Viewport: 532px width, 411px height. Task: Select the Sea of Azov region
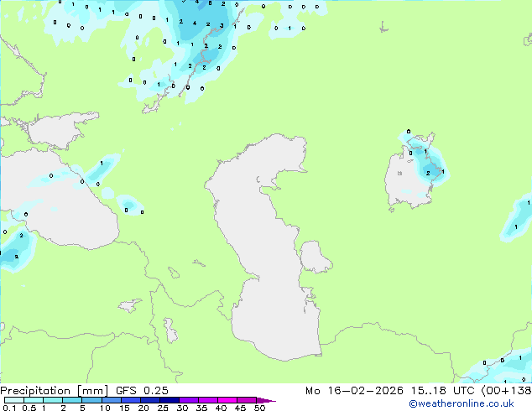tap(58, 131)
